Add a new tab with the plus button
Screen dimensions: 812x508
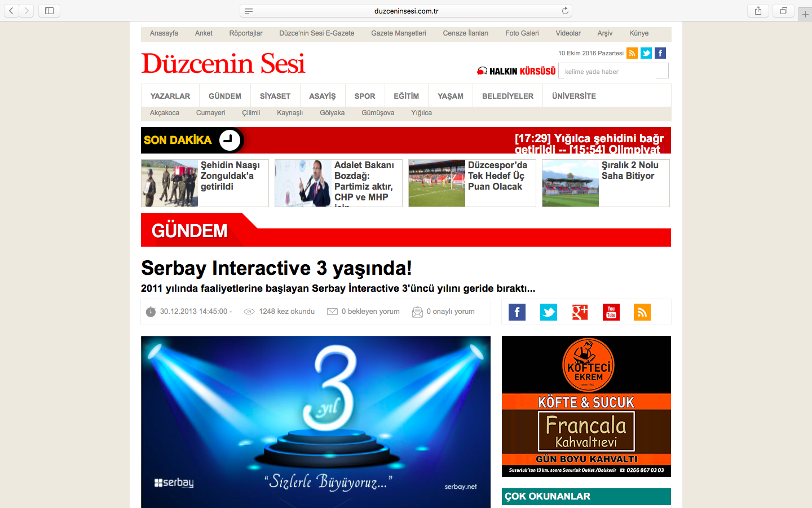pos(805,14)
